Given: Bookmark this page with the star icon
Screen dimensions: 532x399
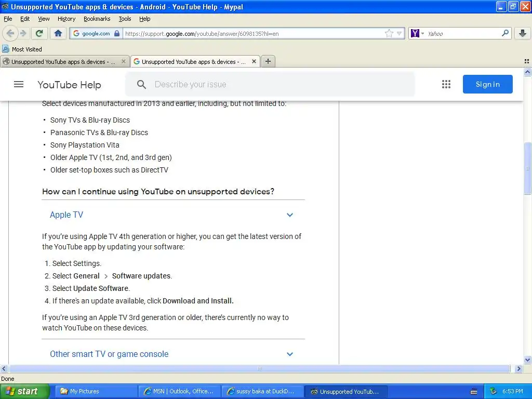Looking at the screenshot, I should pos(389,33).
